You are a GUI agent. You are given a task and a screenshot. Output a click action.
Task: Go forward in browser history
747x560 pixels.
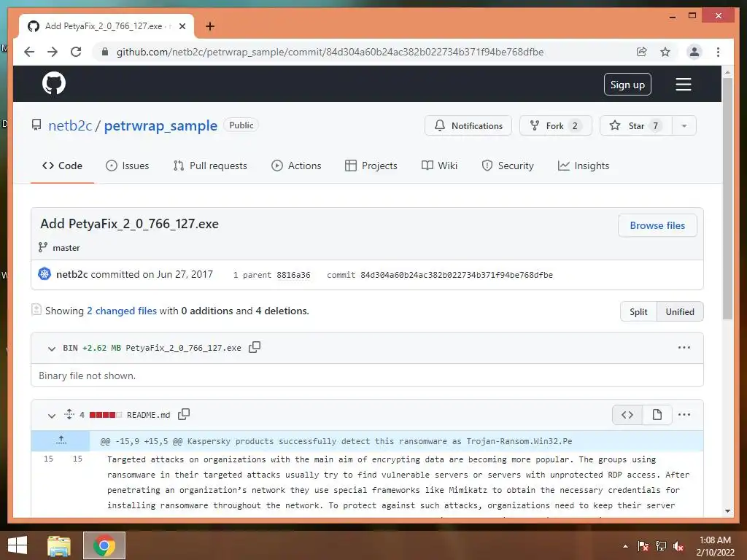tap(53, 52)
